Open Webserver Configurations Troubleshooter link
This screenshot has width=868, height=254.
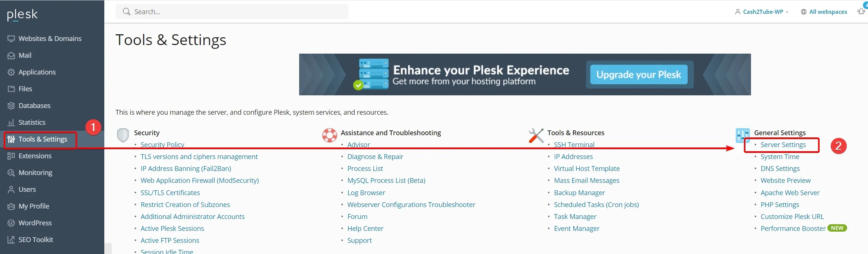pos(411,205)
